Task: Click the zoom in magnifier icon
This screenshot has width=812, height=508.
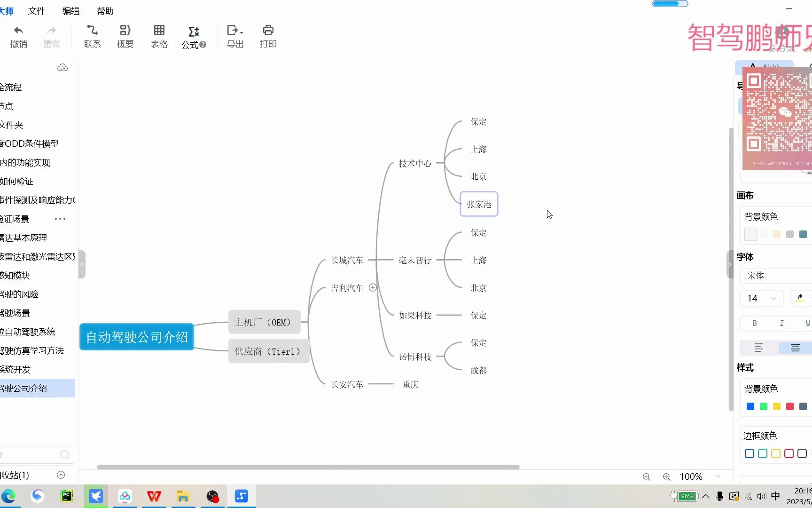Action: pos(666,477)
